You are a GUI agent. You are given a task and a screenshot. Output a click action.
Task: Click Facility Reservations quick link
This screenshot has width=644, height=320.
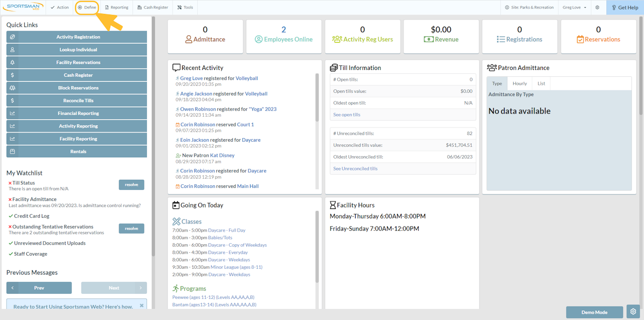(77, 62)
